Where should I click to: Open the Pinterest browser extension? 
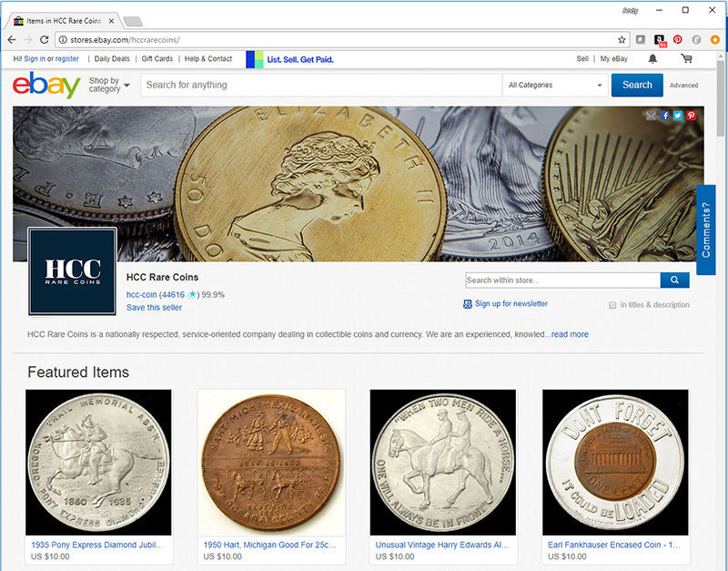(678, 39)
